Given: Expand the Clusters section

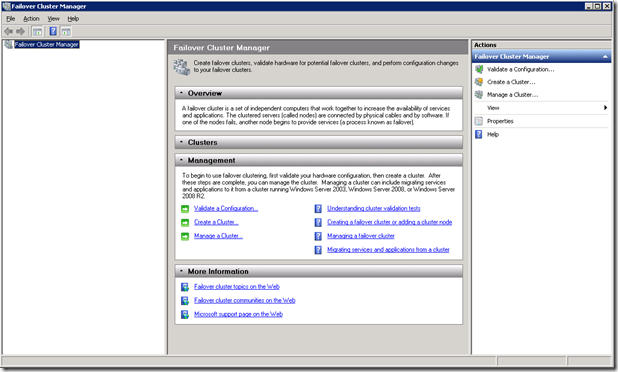Looking at the screenshot, I should pyautogui.click(x=181, y=142).
